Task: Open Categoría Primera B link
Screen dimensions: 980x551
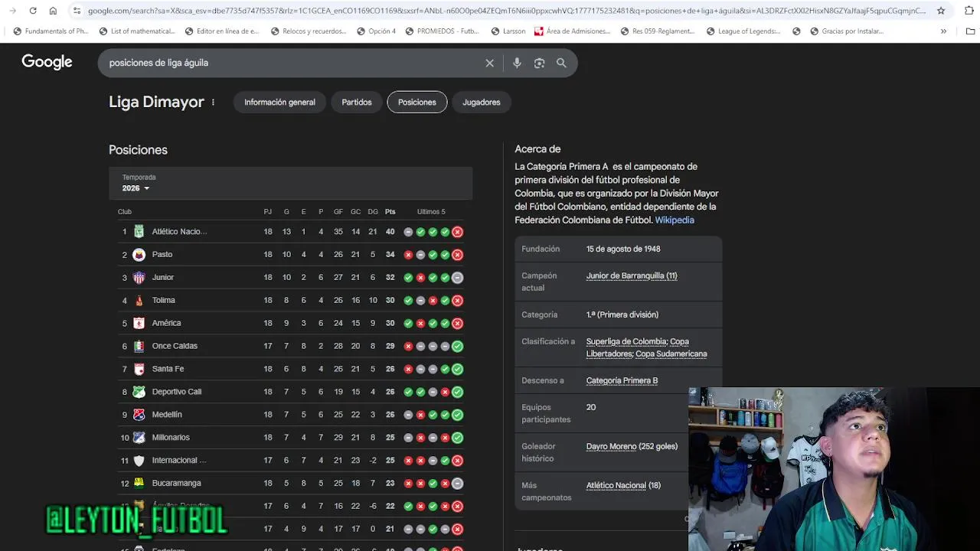Action: (622, 380)
